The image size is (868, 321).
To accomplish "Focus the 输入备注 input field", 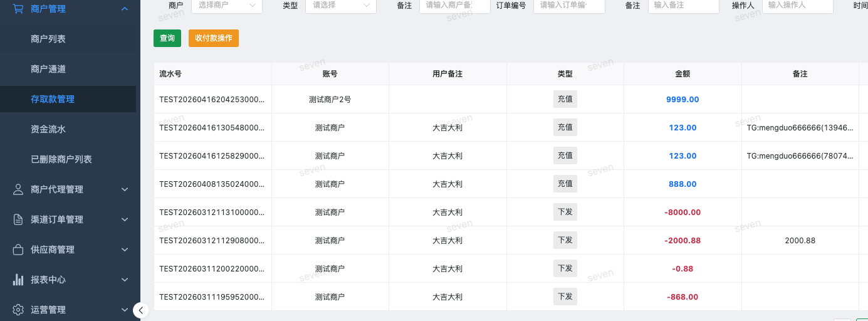I will click(684, 5).
